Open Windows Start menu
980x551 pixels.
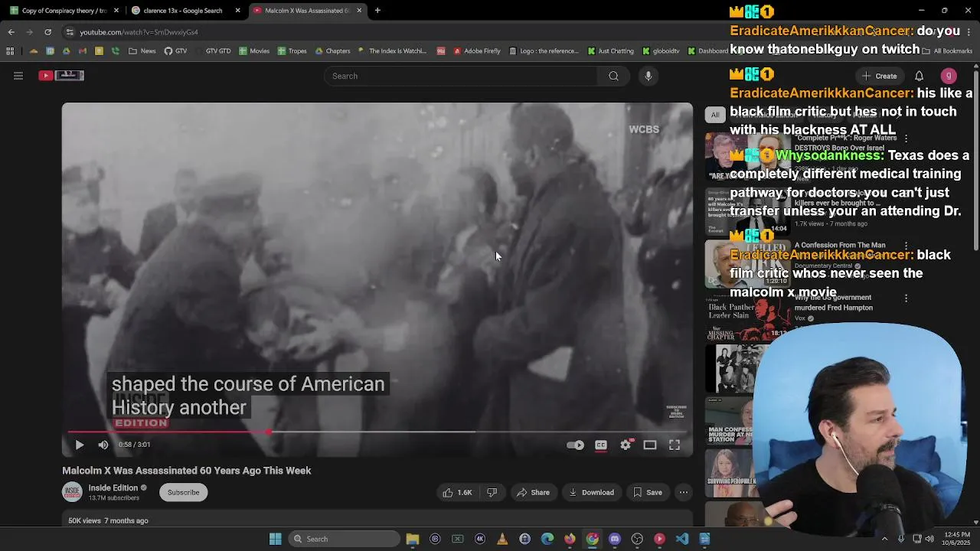pos(276,539)
